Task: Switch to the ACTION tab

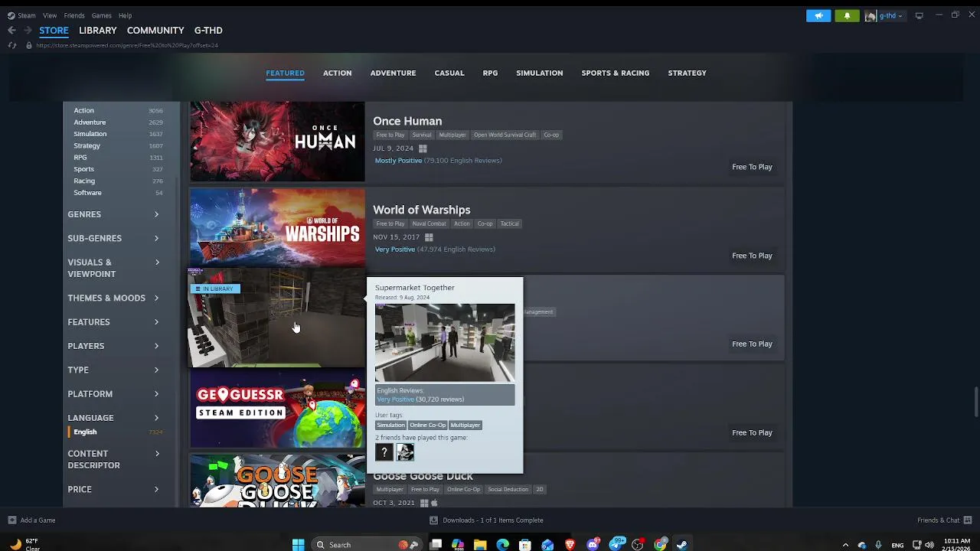Action: point(337,73)
